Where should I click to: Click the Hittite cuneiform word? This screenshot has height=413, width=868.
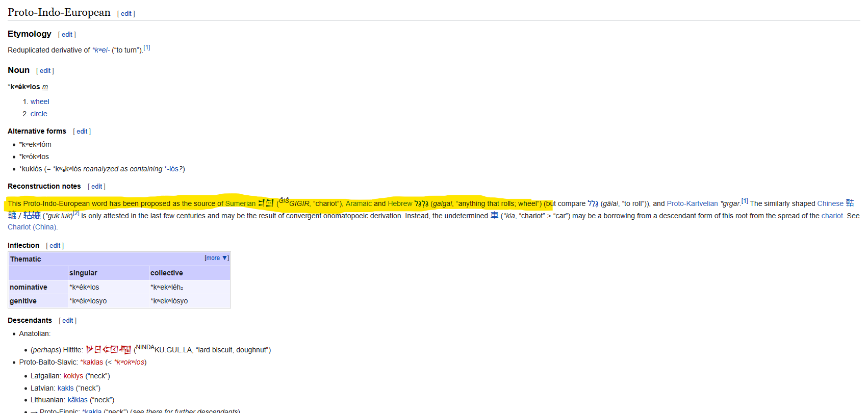[x=108, y=349]
